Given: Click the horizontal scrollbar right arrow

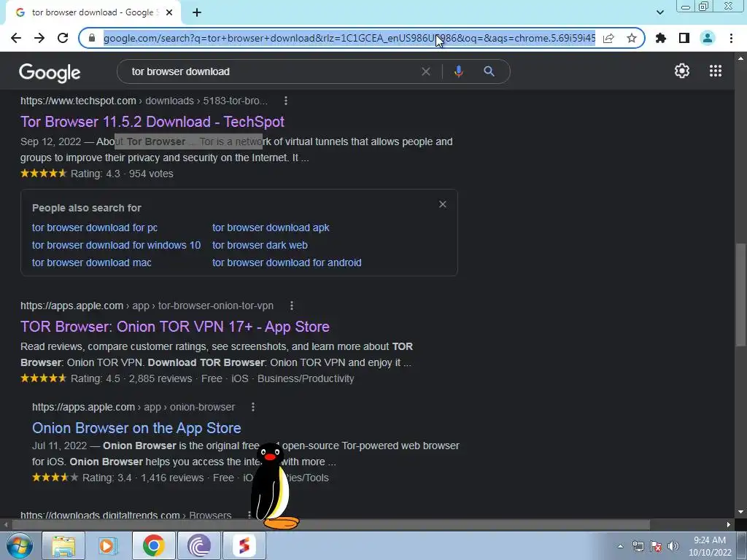Looking at the screenshot, I should [x=729, y=525].
